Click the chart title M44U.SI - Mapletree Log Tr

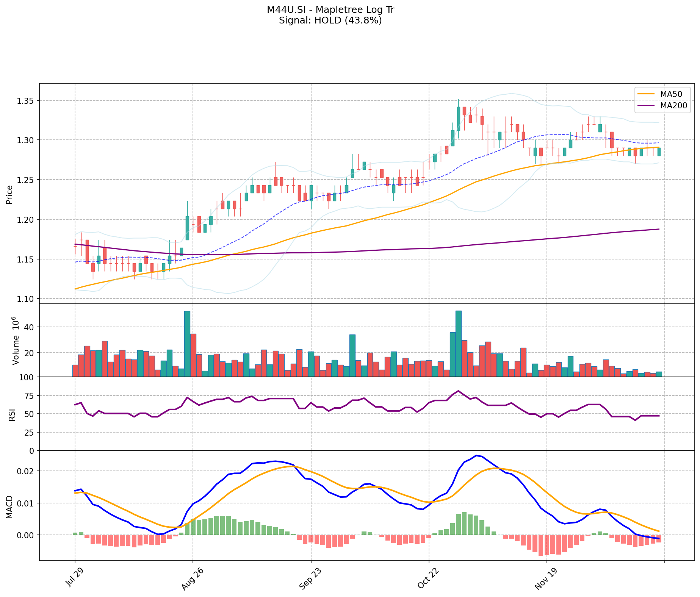click(x=330, y=10)
